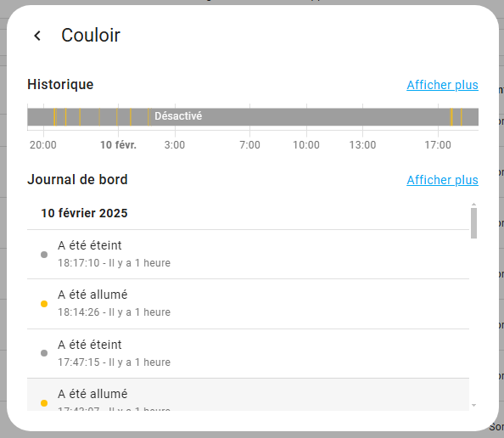
Task: Click the back arrow next to Couloir
Action: (x=37, y=36)
